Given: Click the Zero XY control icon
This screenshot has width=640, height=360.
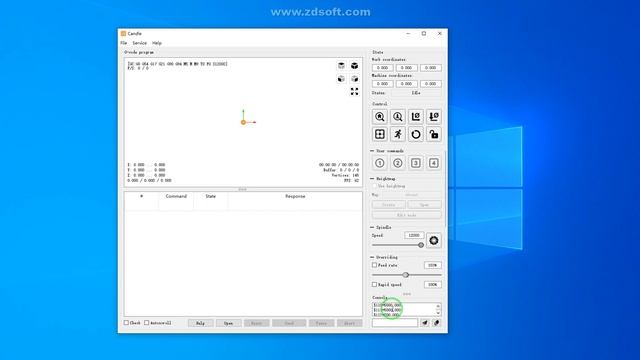Looking at the screenshot, I should click(x=416, y=117).
